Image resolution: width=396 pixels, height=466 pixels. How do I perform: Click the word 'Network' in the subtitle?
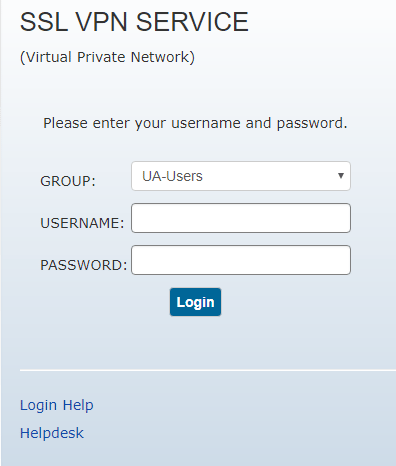tap(160, 57)
